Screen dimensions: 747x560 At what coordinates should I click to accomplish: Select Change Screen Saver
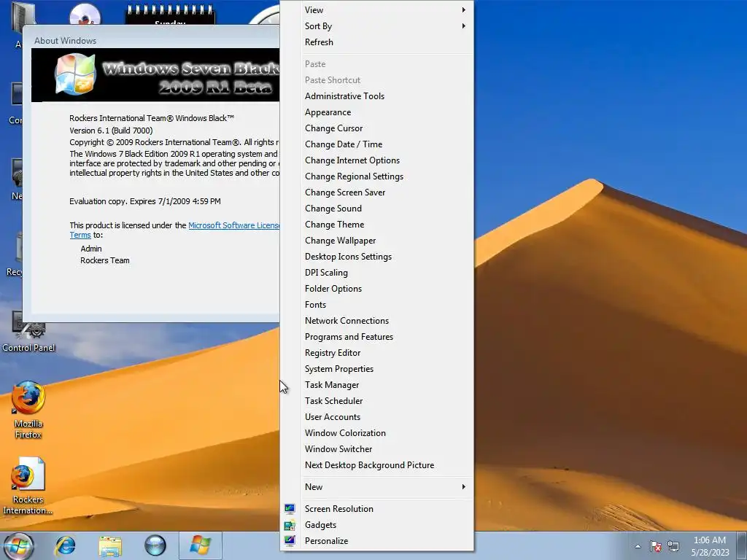tap(377, 192)
